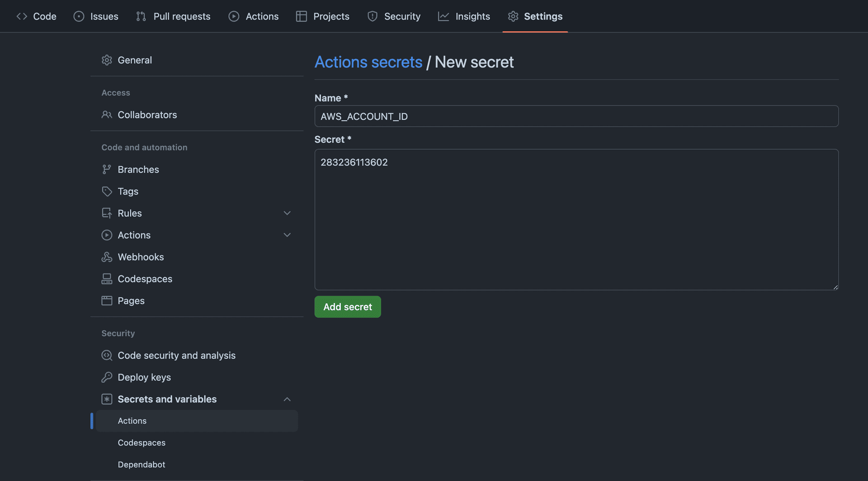Screen dimensions: 868x481
Task: Go to the Issues tab
Action: click(96, 16)
